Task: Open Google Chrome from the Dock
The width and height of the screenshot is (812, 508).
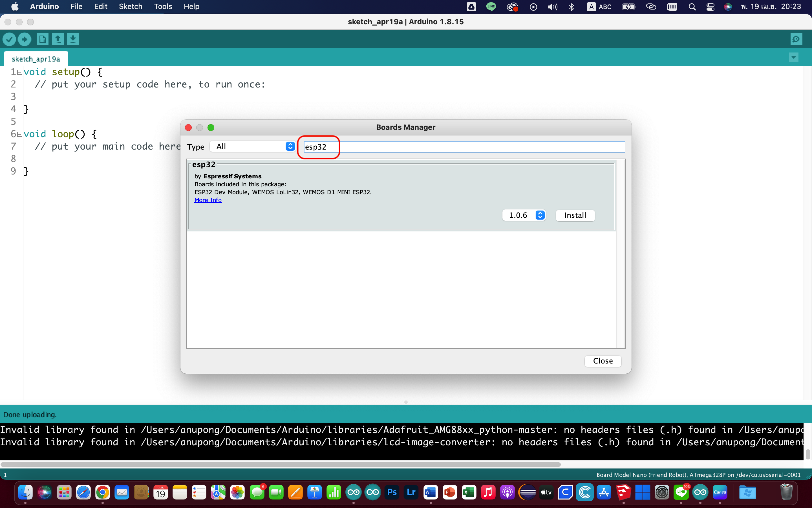Action: tap(102, 492)
